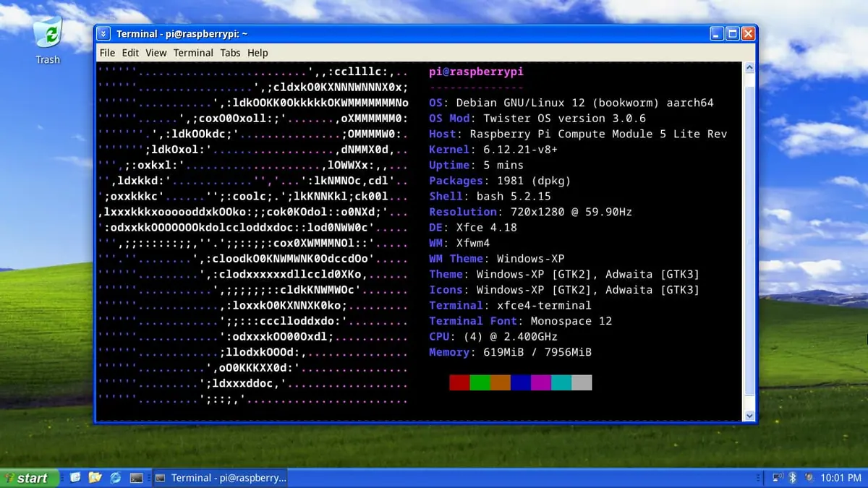Viewport: 868px width, 488px height.
Task: Open the file manager folder launcher
Action: 95,478
